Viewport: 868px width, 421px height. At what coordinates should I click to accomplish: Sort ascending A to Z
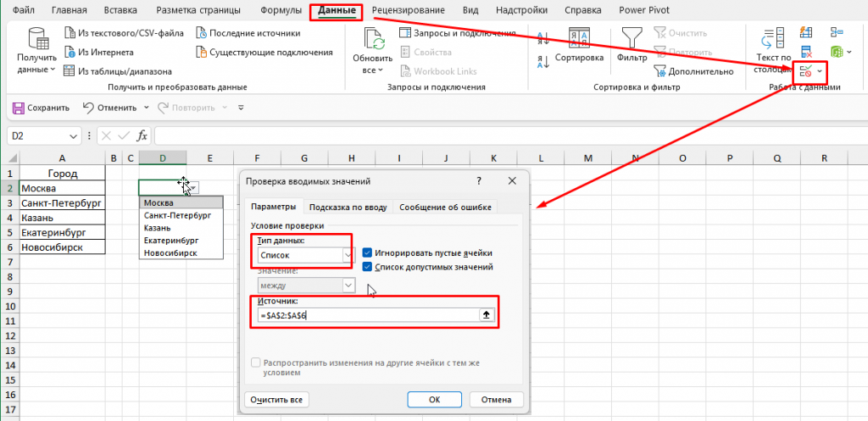543,38
